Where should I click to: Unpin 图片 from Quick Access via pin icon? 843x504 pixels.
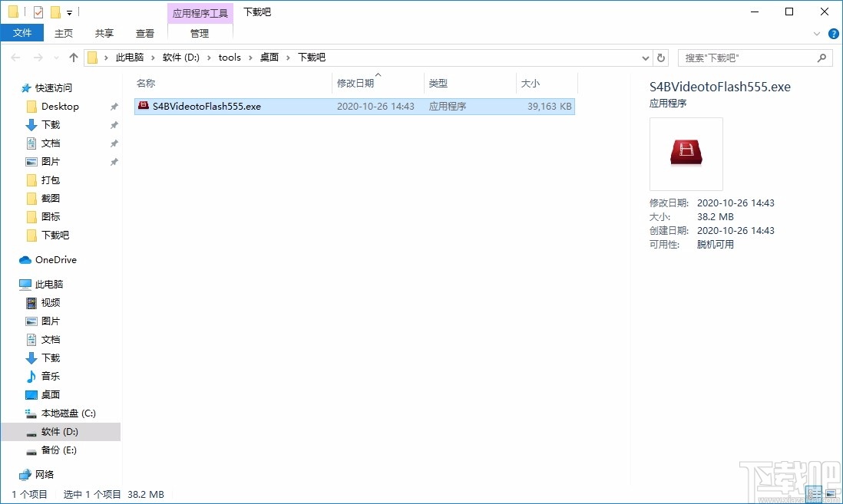pyautogui.click(x=113, y=161)
